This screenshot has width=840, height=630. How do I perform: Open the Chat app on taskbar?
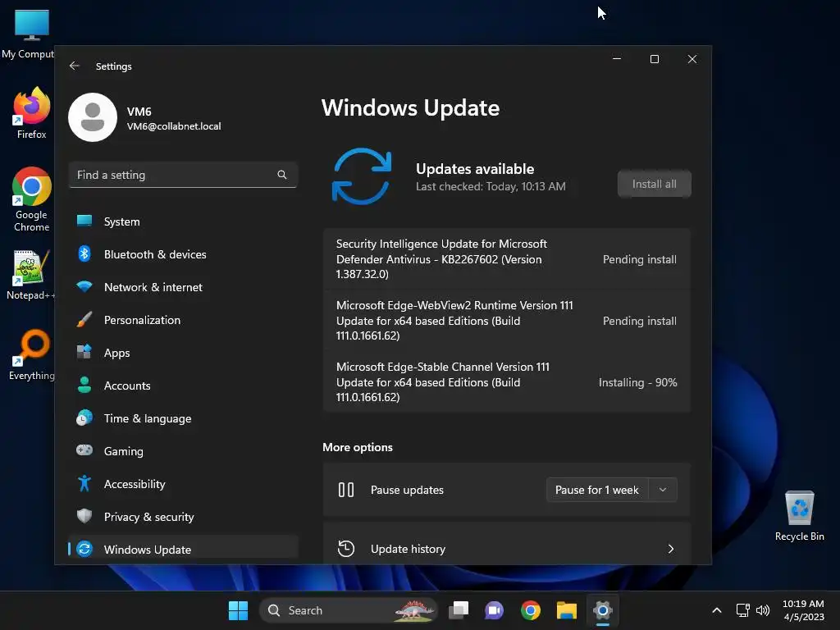coord(494,610)
